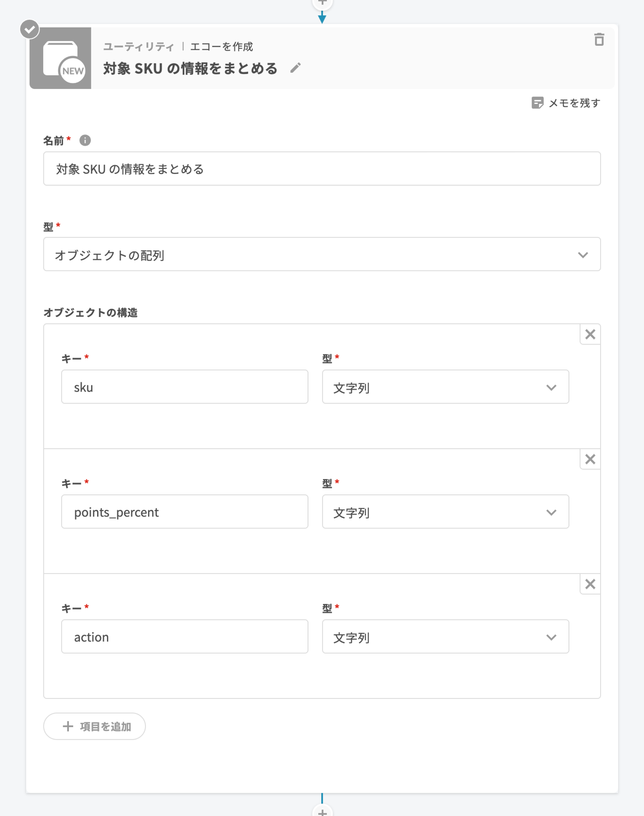This screenshot has width=644, height=816.
Task: Click the sku key input field
Action: (x=184, y=387)
